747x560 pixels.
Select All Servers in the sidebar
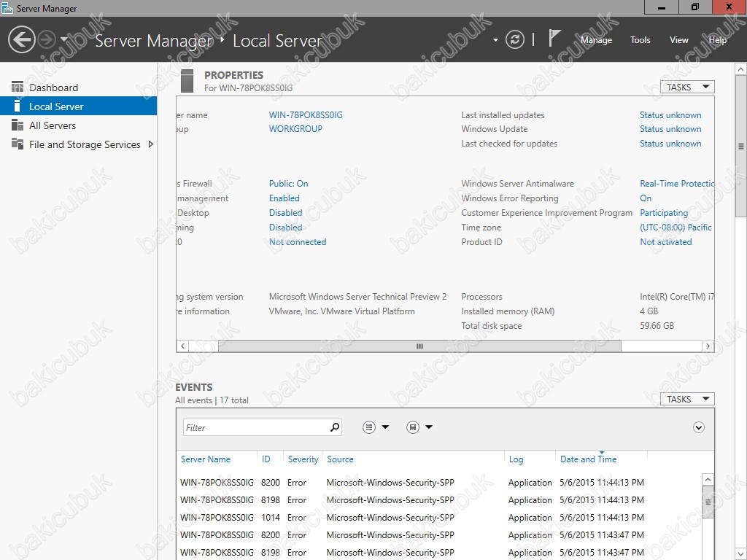pyautogui.click(x=78, y=125)
